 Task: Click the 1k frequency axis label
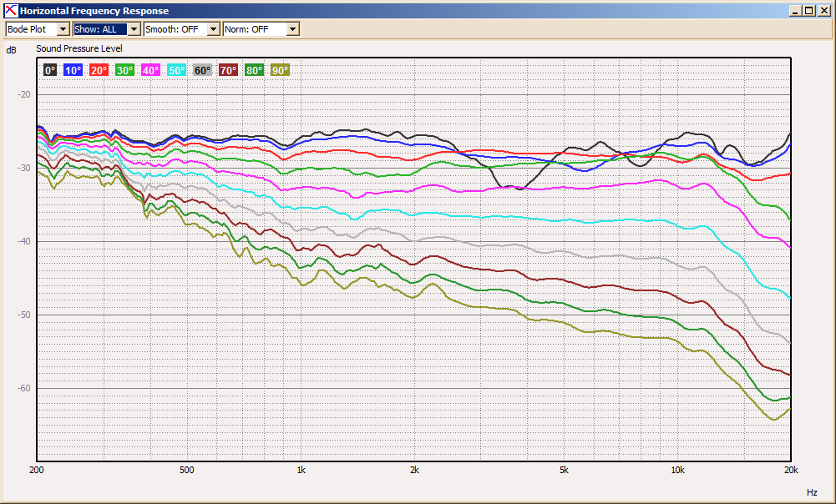(x=301, y=470)
